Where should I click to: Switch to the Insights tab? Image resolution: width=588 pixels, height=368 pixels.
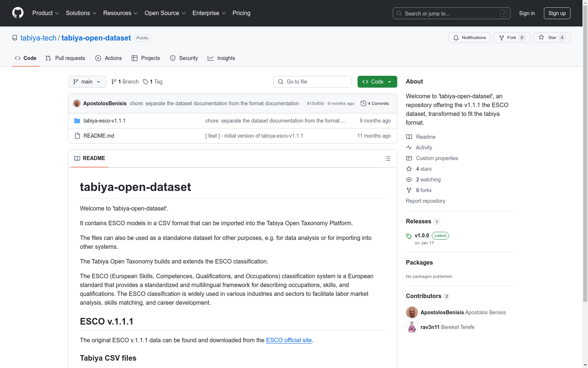click(x=221, y=58)
